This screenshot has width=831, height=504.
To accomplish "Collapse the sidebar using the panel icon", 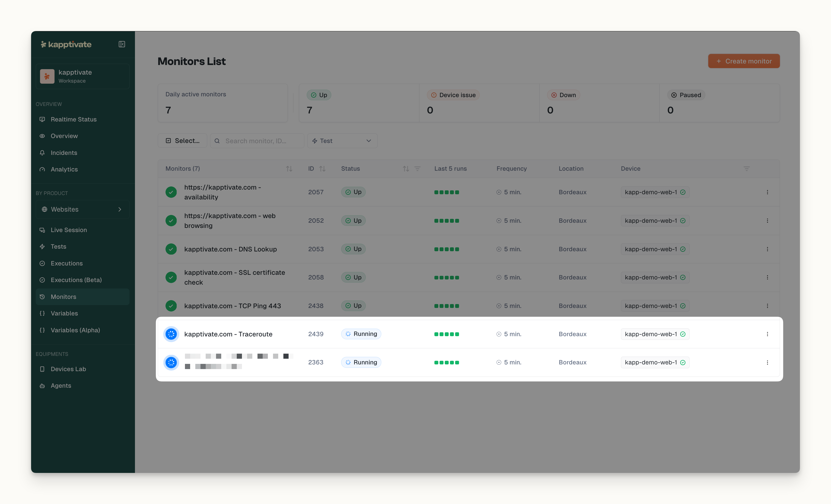I will click(x=122, y=44).
